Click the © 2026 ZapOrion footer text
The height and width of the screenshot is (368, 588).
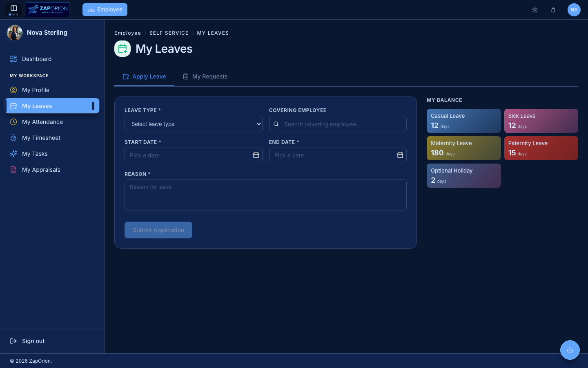pos(31,361)
